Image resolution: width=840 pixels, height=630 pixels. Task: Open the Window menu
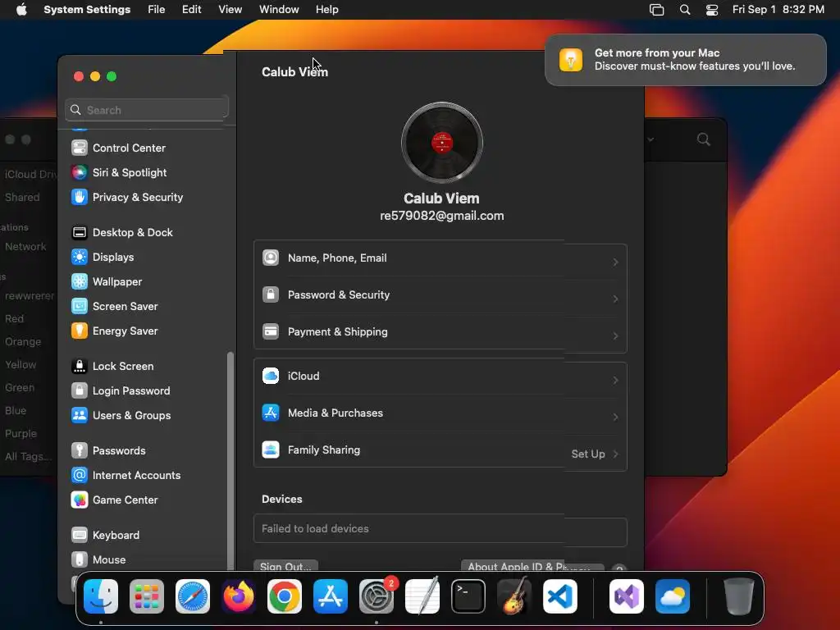279,10
